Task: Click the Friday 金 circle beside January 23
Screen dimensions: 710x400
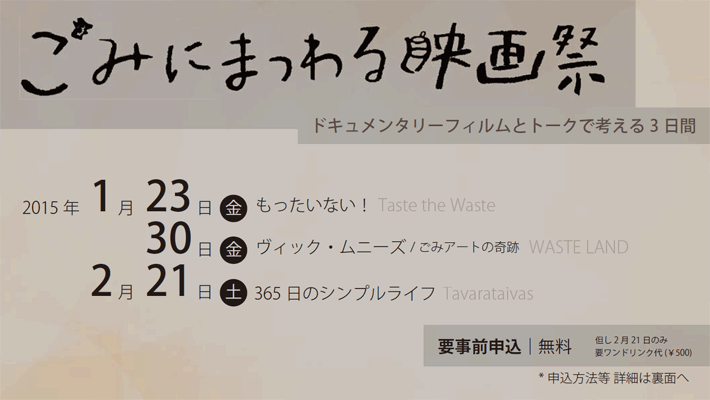Action: pos(232,207)
